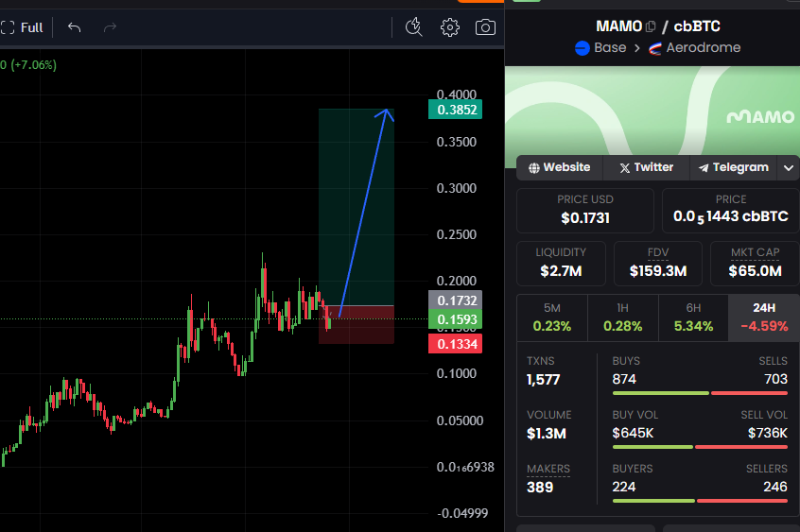Open the MAMO Telegram link
The image size is (800, 532).
pos(733,168)
